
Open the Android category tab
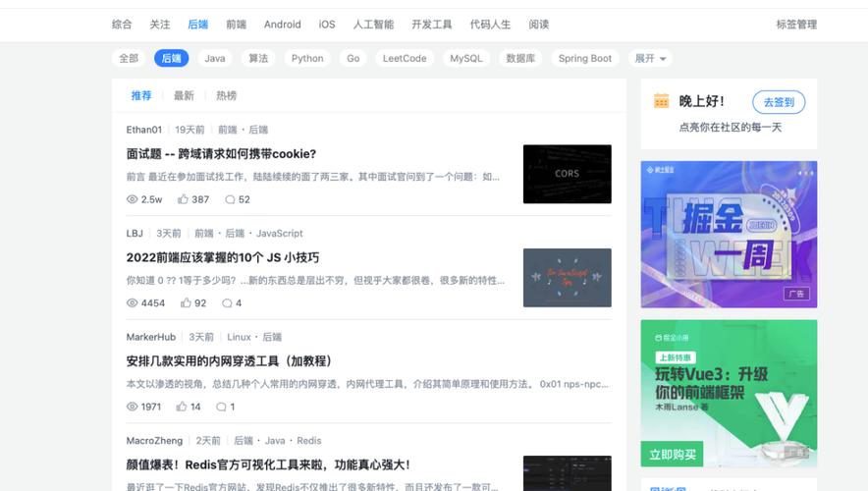point(283,25)
